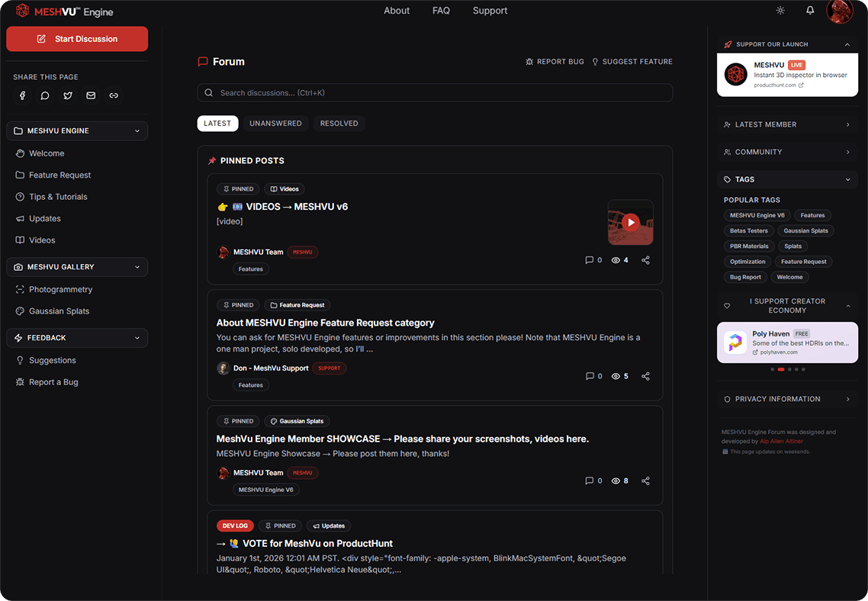Screen dimensions: 868x601
Task: Share the Feature Request category post
Action: coord(645,376)
